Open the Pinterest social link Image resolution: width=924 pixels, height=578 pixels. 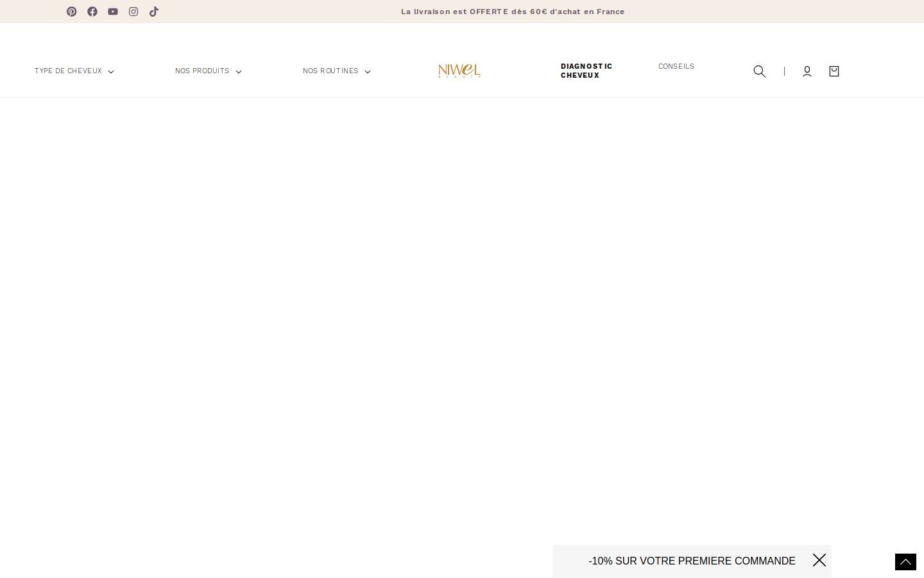click(72, 12)
